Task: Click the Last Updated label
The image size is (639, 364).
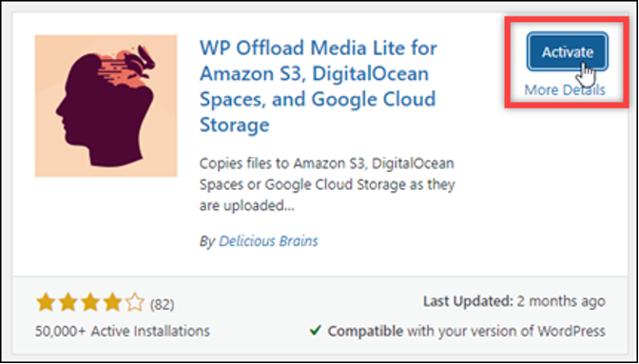Action: 468,301
